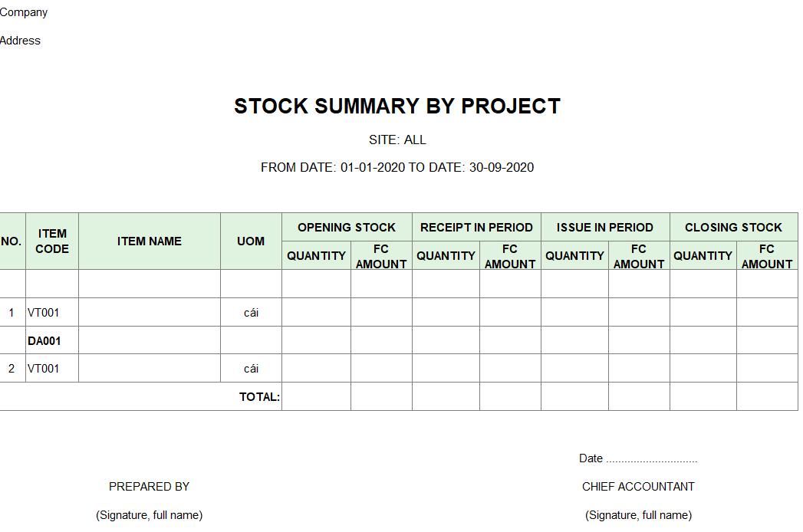Click the NO. column header
Screen dimensions: 803x532
coord(12,241)
